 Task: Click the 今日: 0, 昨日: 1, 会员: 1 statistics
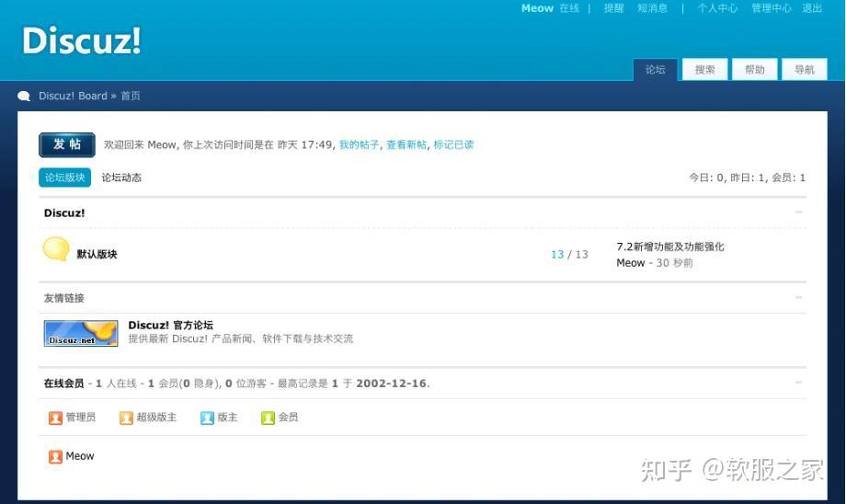click(747, 178)
